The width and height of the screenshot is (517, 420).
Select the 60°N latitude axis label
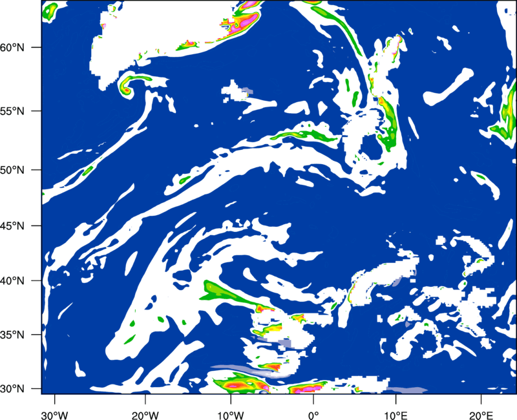(12, 48)
